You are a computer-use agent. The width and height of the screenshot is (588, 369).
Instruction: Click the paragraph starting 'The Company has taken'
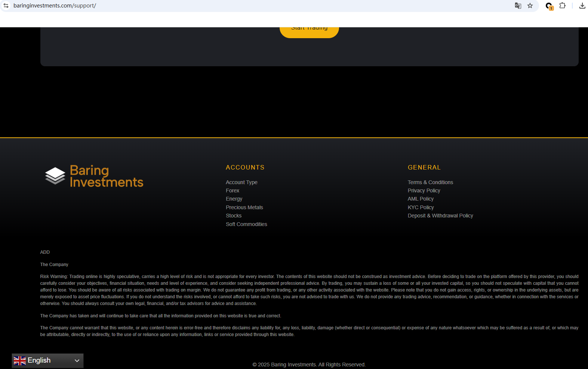[161, 316]
